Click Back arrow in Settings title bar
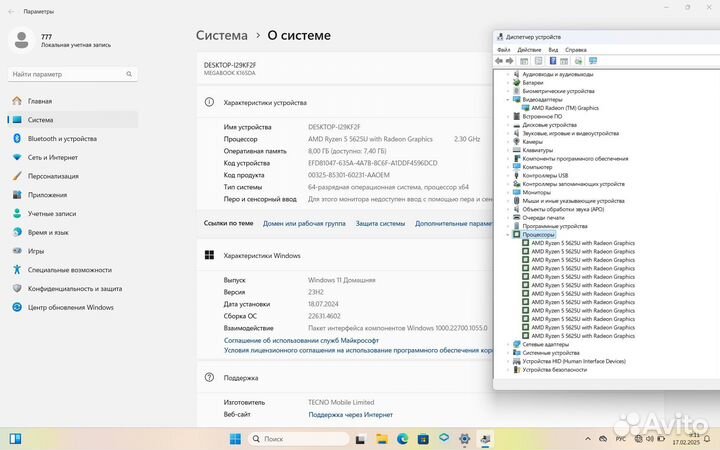720x450 pixels. (x=11, y=11)
